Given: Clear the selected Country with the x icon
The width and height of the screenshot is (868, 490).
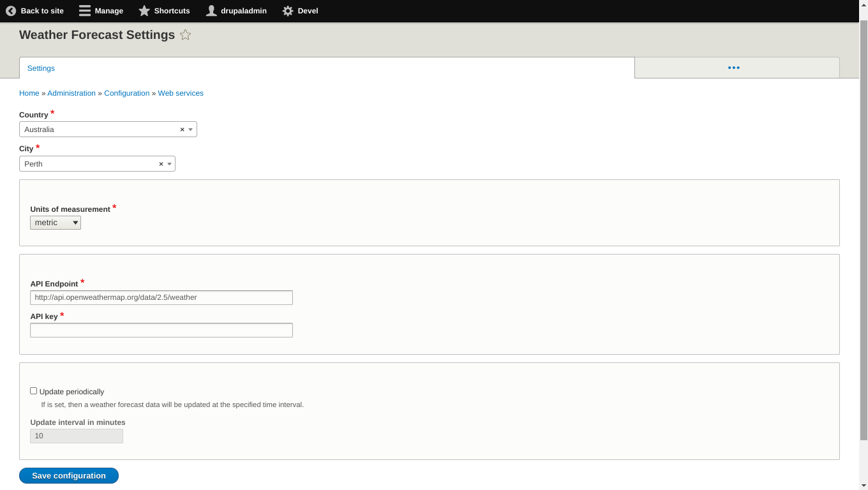Looking at the screenshot, I should pyautogui.click(x=182, y=129).
